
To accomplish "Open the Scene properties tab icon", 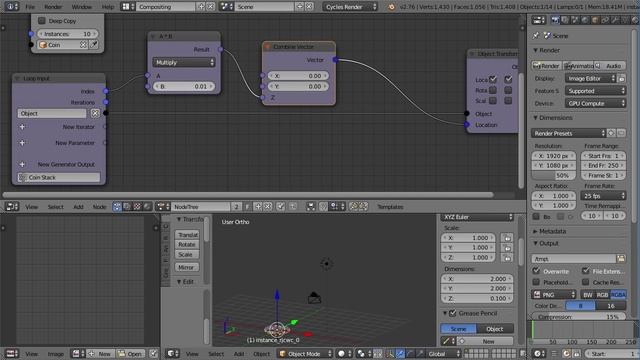I will click(575, 20).
